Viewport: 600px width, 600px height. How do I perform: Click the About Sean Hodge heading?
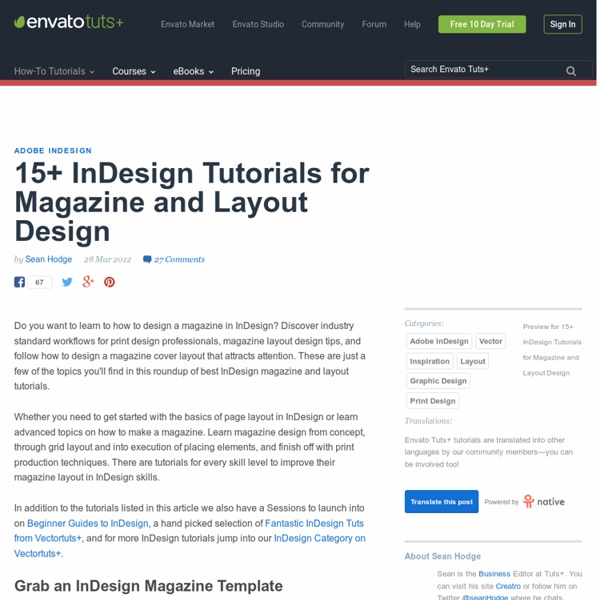[x=443, y=556]
